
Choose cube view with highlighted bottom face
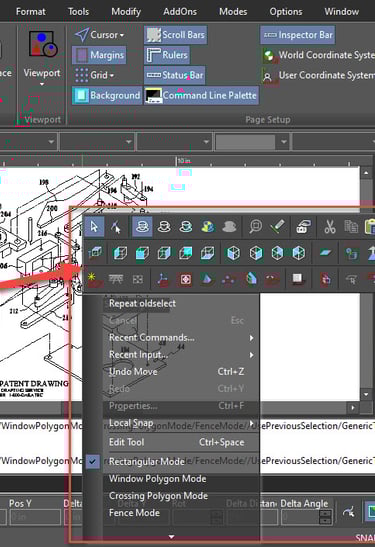click(208, 253)
